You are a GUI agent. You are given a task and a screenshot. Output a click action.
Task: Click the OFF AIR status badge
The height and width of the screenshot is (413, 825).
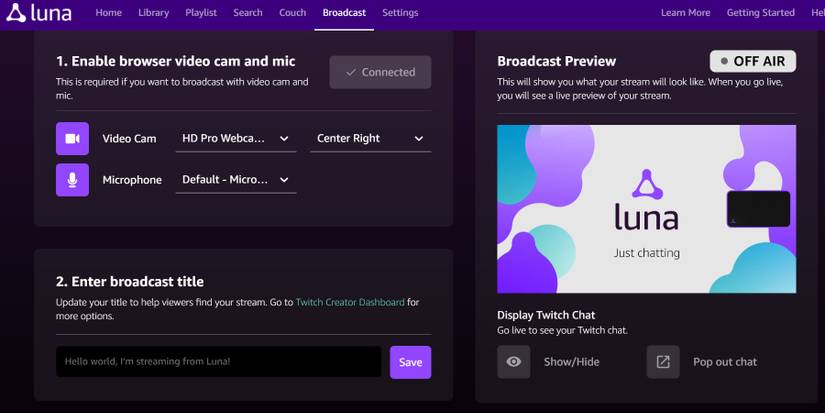pyautogui.click(x=753, y=62)
